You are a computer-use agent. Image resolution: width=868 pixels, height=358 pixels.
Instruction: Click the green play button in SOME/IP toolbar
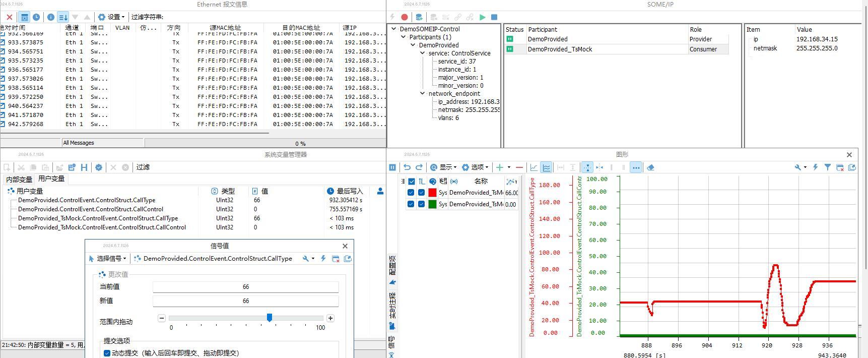click(x=482, y=17)
